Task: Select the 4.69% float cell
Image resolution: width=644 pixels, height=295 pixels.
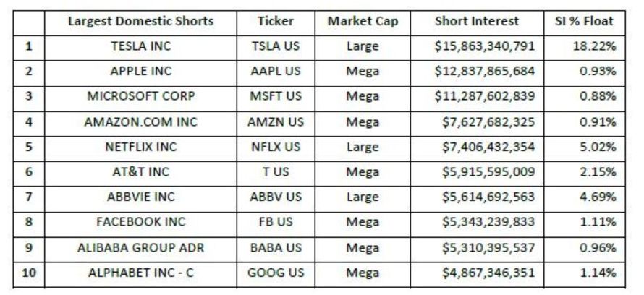Action: click(585, 198)
